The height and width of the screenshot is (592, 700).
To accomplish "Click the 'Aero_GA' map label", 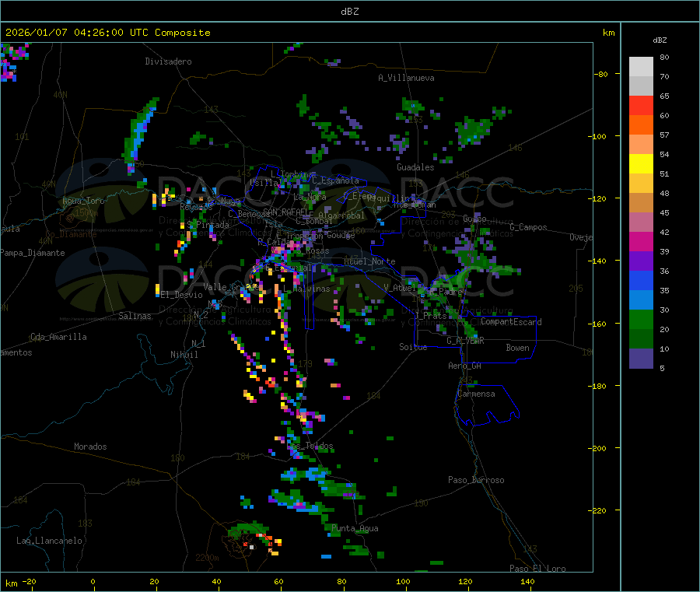I will tap(465, 366).
